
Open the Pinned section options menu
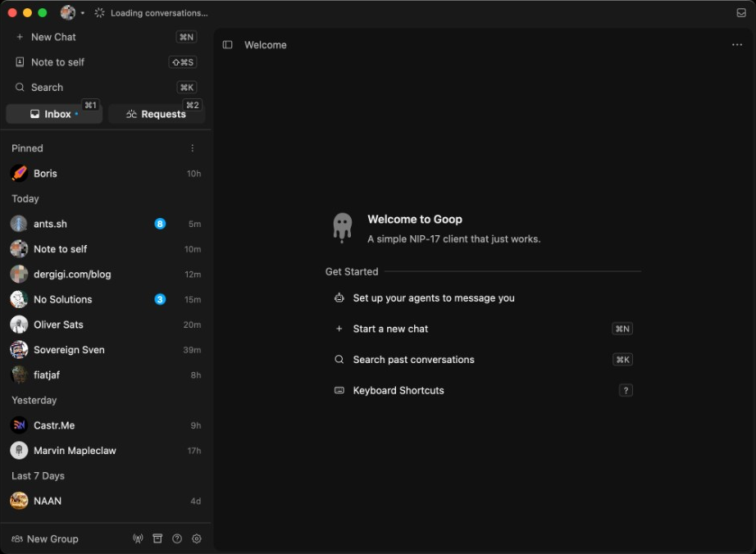[193, 148]
